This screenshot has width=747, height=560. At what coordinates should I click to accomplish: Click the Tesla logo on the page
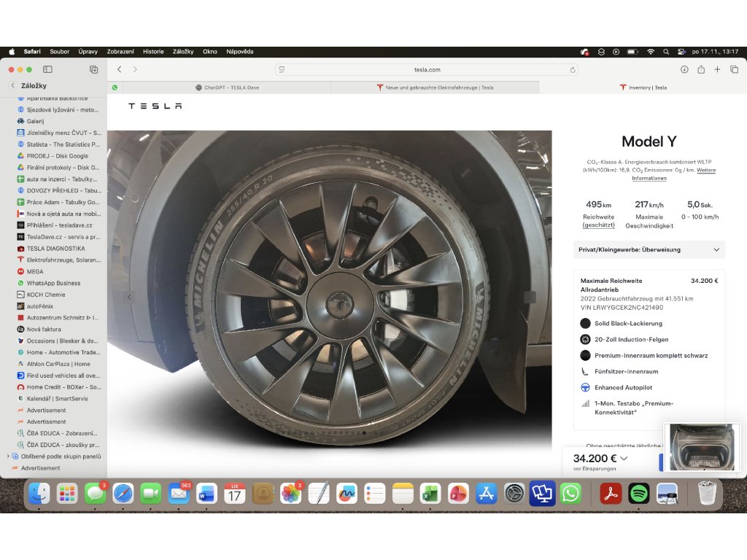pos(155,106)
